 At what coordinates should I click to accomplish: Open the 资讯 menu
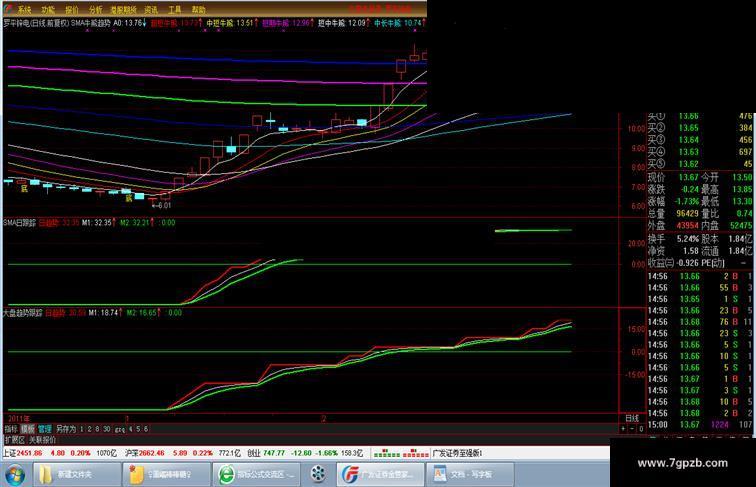tap(151, 9)
